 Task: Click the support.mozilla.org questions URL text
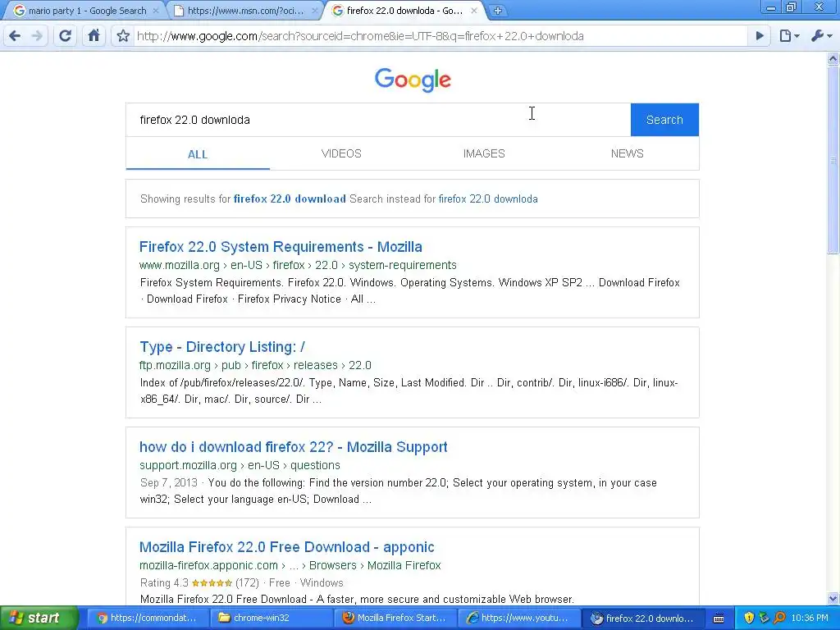(240, 466)
